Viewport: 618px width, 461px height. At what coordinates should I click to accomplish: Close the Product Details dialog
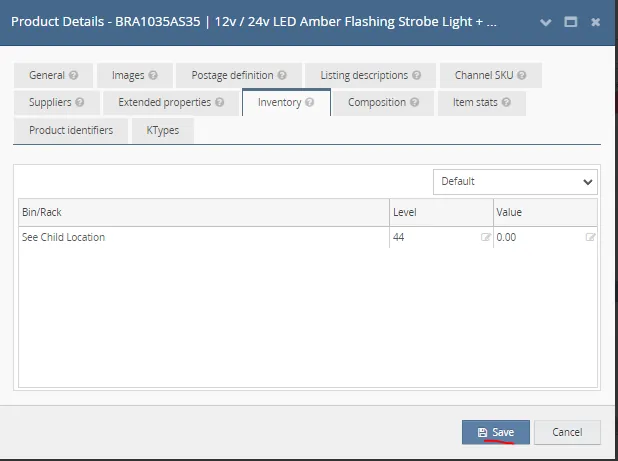point(595,22)
